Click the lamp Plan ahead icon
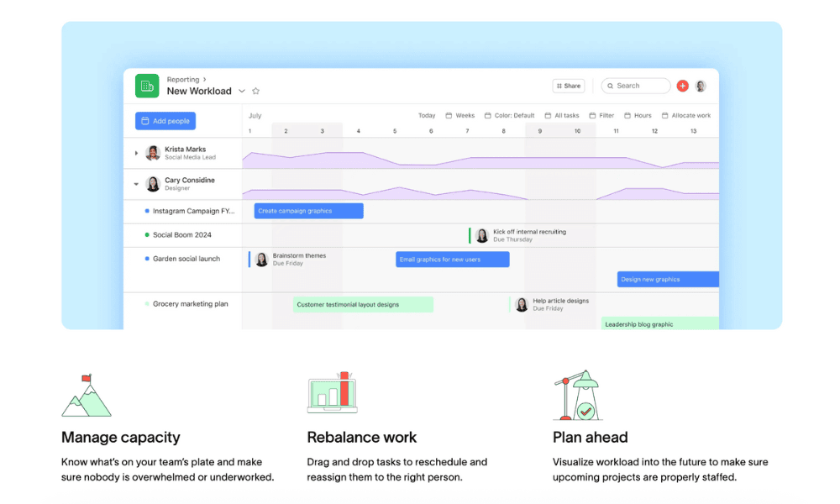 click(x=577, y=395)
